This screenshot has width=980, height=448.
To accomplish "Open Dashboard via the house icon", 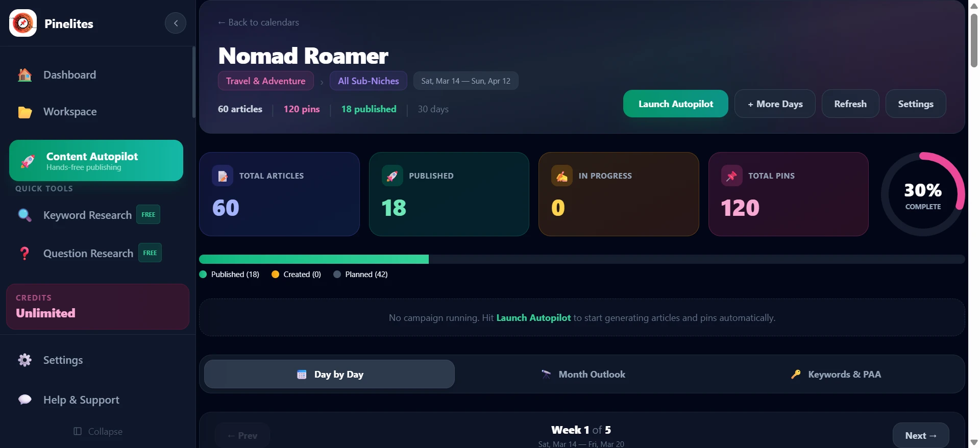I will (24, 75).
